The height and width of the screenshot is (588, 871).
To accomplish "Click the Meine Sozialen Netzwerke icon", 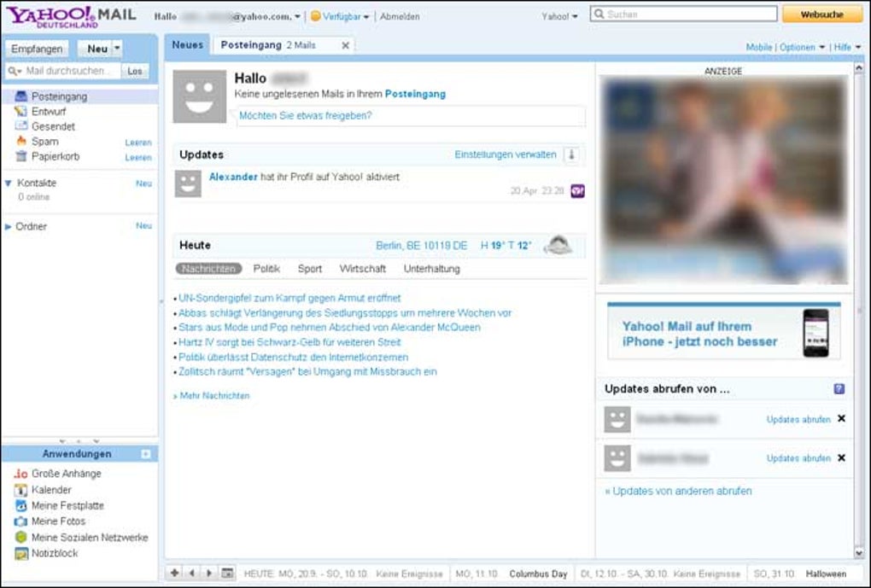I will [20, 537].
